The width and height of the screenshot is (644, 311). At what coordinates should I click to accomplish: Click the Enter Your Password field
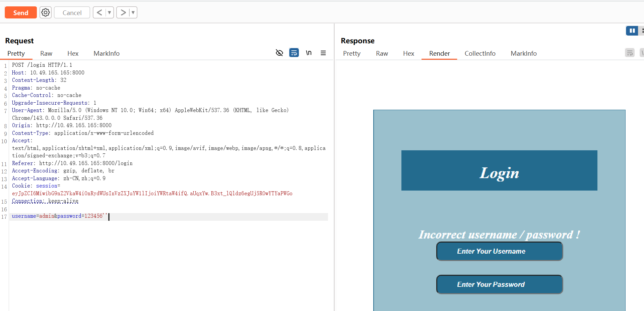tap(499, 284)
